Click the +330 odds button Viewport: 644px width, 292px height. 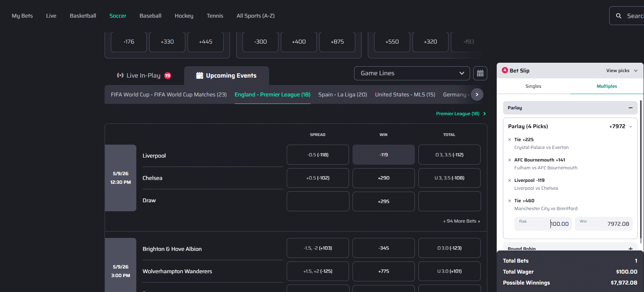tap(167, 42)
